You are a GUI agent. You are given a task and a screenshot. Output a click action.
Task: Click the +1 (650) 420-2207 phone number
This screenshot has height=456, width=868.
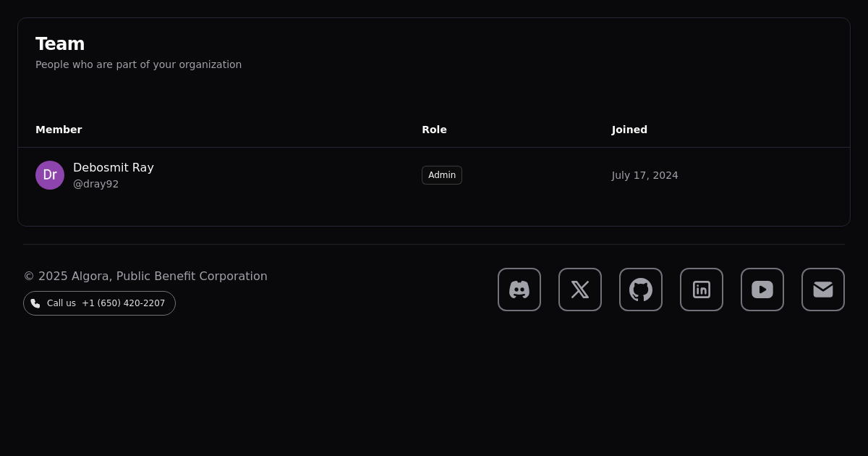[123, 303]
